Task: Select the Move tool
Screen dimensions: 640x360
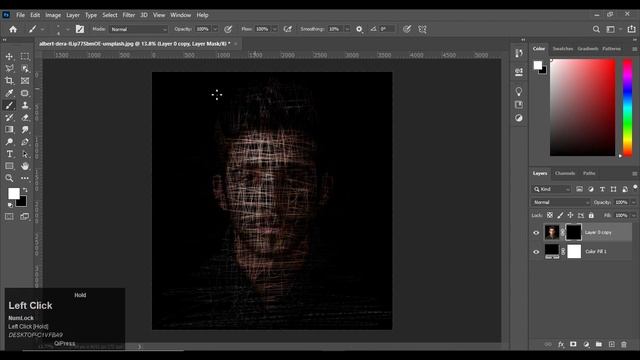Action: pyautogui.click(x=9, y=56)
